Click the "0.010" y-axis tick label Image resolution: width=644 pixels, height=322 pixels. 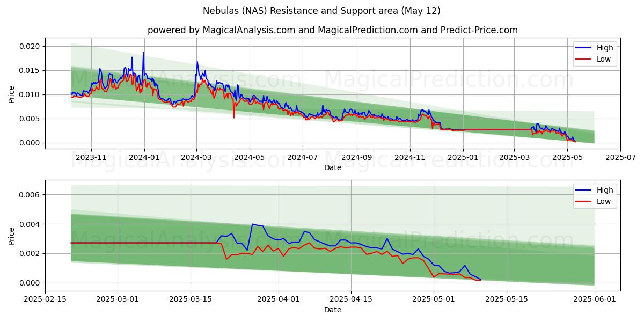30,94
